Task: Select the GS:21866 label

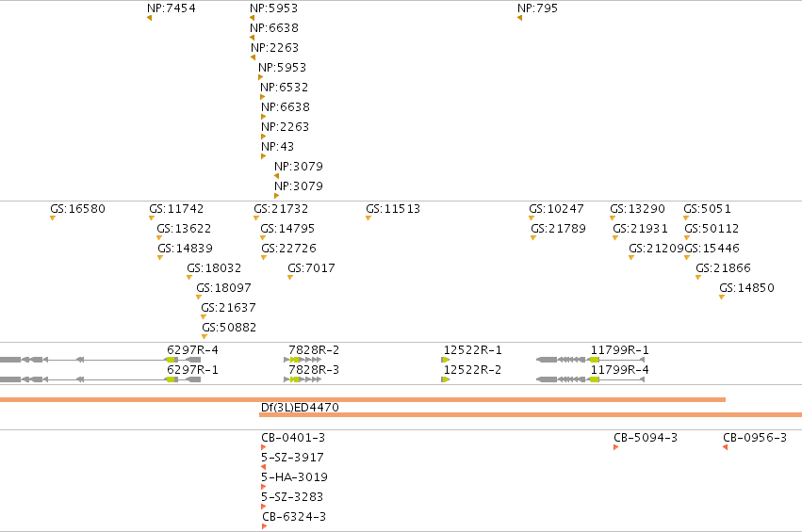Action: (x=723, y=267)
